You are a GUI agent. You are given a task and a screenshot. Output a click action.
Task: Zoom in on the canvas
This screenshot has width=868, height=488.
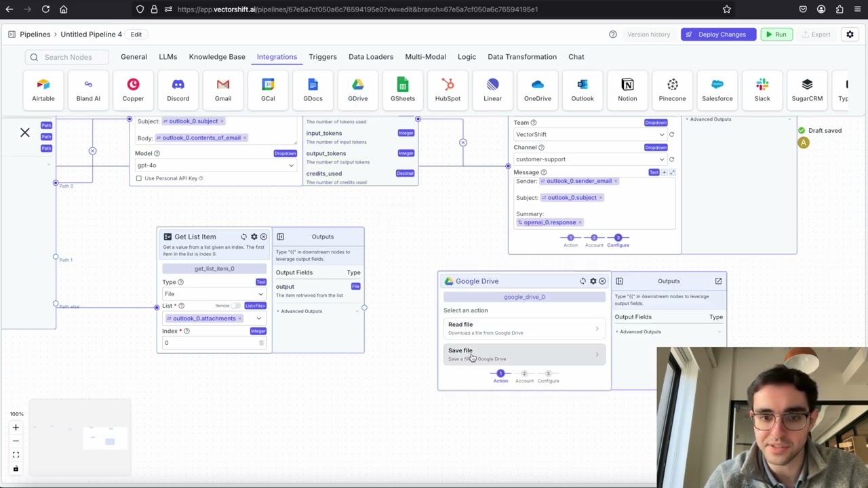click(x=16, y=428)
